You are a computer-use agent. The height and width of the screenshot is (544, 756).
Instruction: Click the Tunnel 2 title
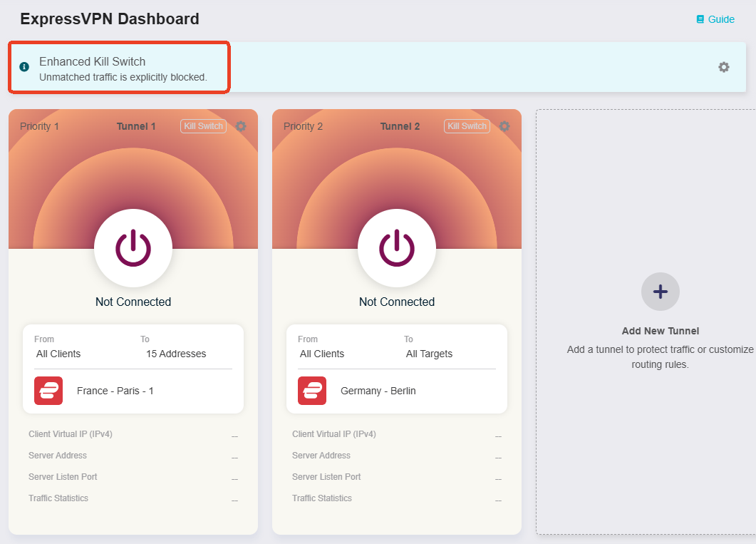tap(400, 126)
